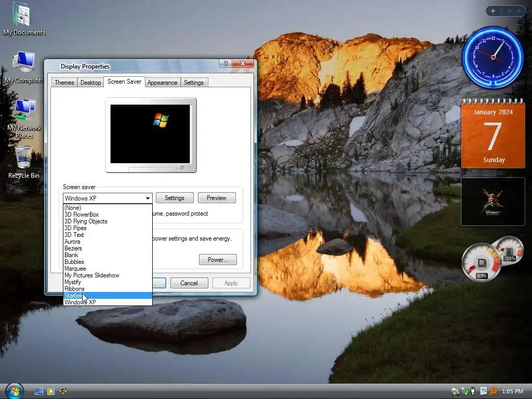This screenshot has height=399, width=532.
Task: Click the Apply button
Action: 231,283
